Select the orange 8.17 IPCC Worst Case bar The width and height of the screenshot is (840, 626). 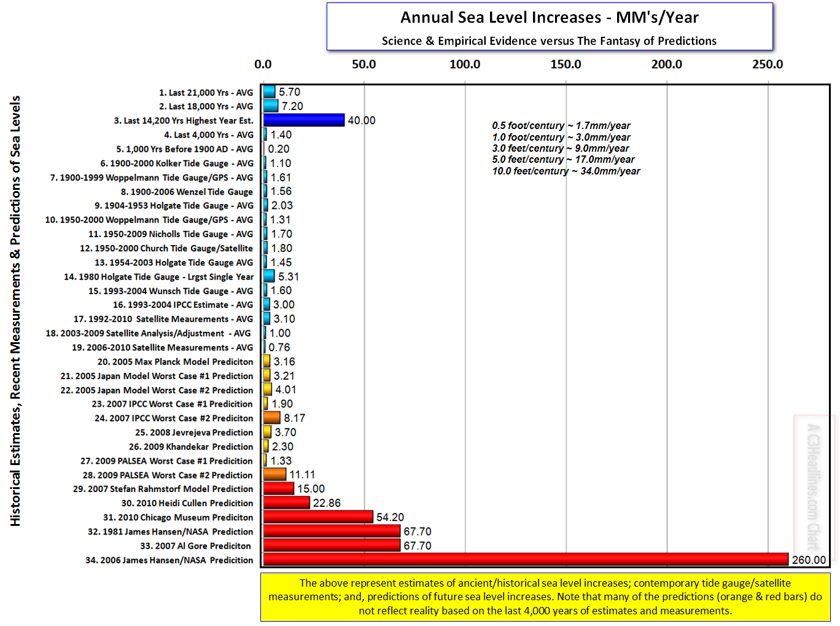tap(271, 418)
